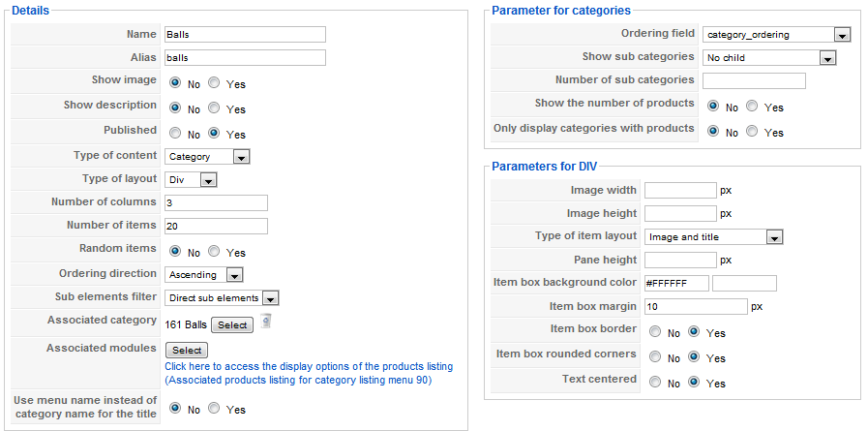Turn off Item box border with No
The image size is (868, 431).
655,332
